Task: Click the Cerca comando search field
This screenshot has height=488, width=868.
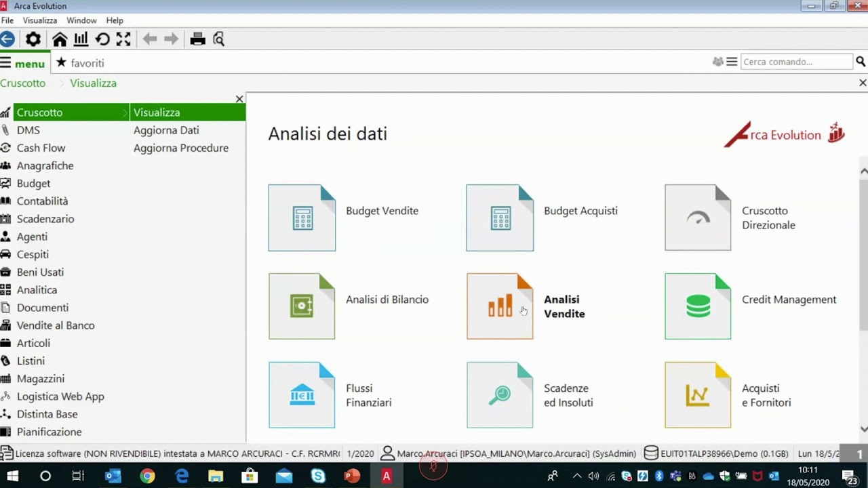Action: (x=795, y=62)
